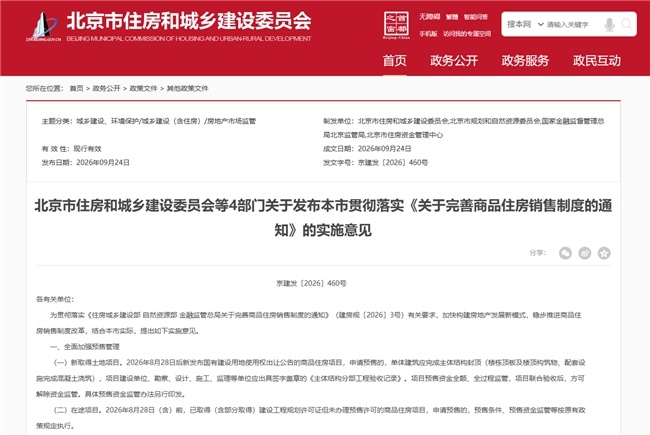
Task: Click the magnifying glass search icon
Action: pyautogui.click(x=627, y=24)
